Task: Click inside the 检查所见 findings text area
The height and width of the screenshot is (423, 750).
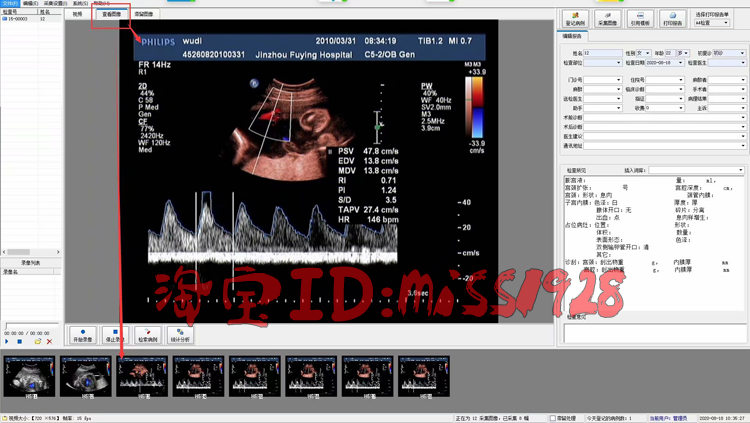Action: pyautogui.click(x=655, y=243)
